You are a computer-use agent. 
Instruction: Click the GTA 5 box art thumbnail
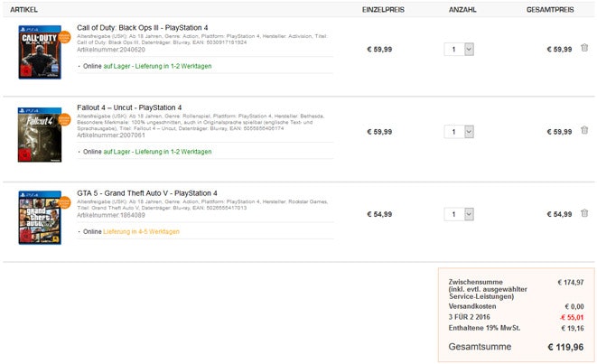(x=38, y=218)
